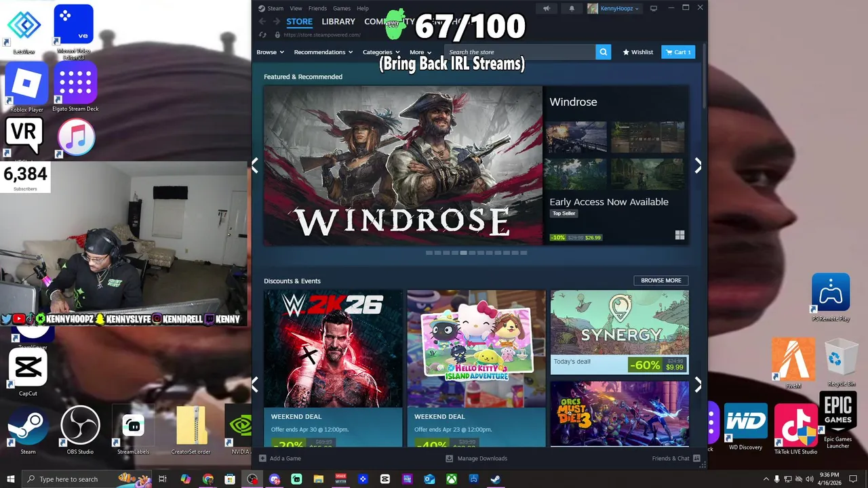
Task: Launch the Apple Music desktop icon
Action: pos(76,138)
